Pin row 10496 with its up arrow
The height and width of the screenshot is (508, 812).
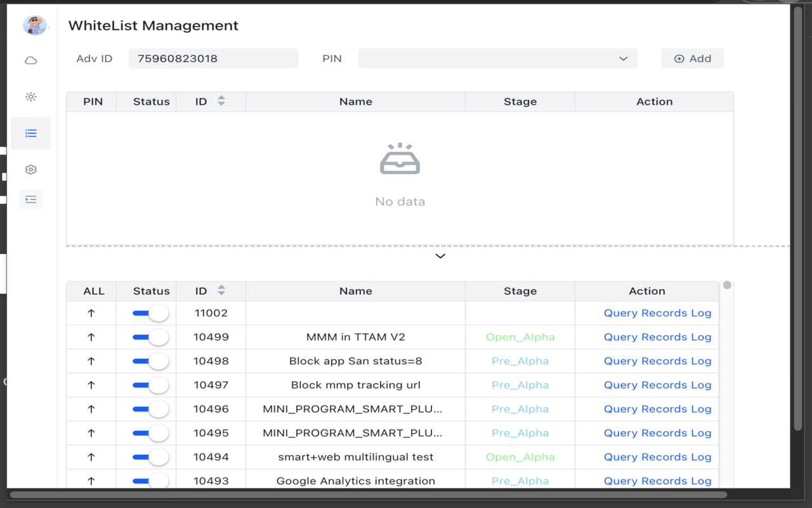pos(91,409)
